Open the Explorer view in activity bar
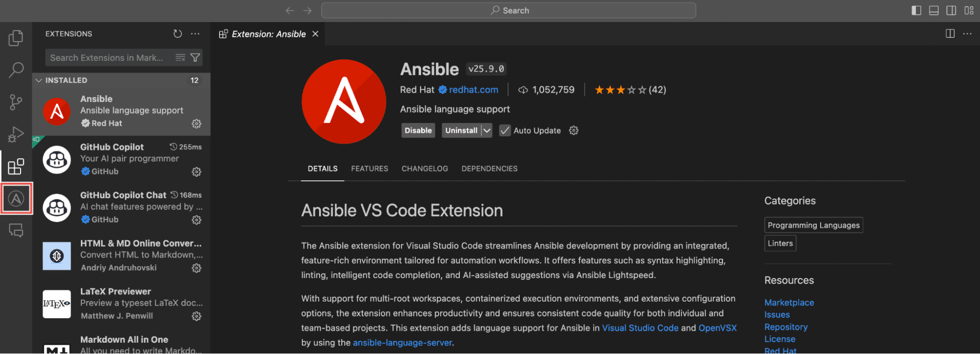 tap(16, 38)
